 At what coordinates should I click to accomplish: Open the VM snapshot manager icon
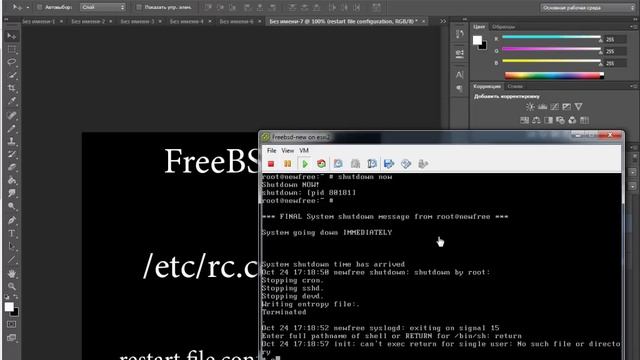372,164
